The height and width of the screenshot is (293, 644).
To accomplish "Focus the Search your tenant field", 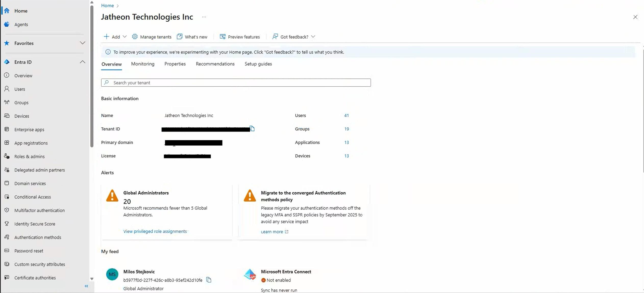I will 236,83.
